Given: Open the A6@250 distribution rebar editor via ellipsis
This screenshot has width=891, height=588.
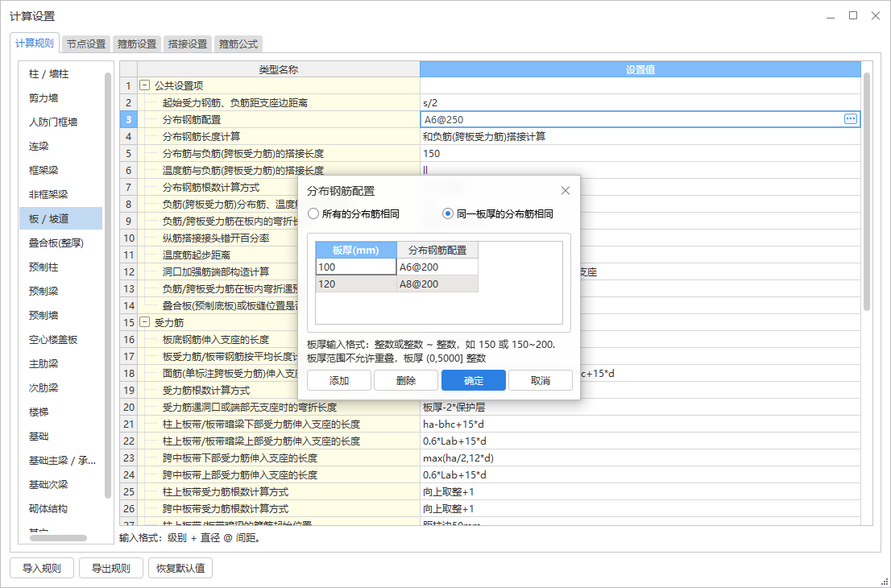Looking at the screenshot, I should [850, 118].
